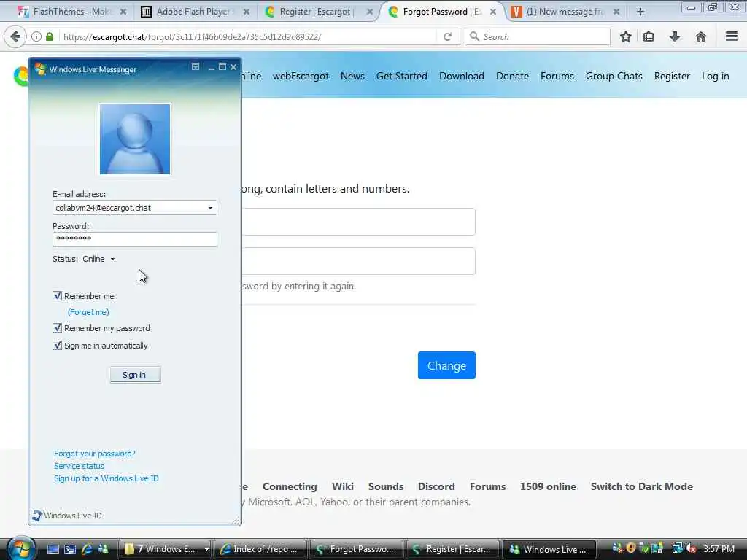Close the FlashThemes tab
Image resolution: width=747 pixels, height=560 pixels.
123,12
